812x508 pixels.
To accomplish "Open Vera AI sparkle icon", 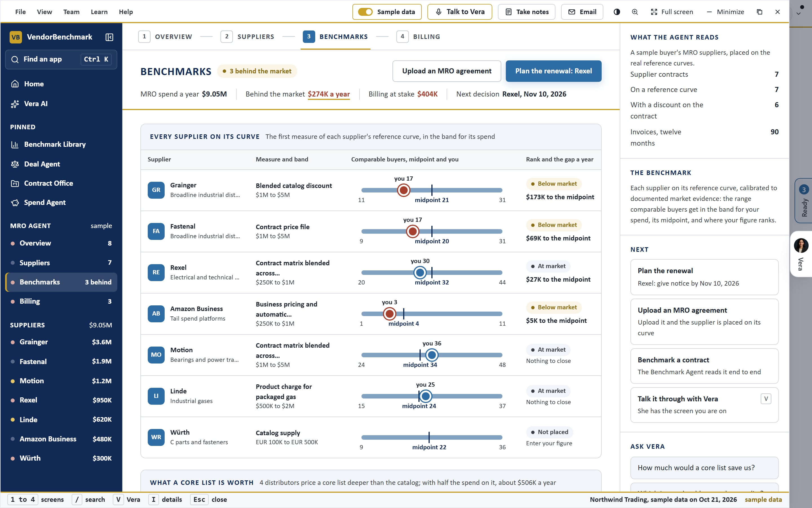I will pos(15,104).
